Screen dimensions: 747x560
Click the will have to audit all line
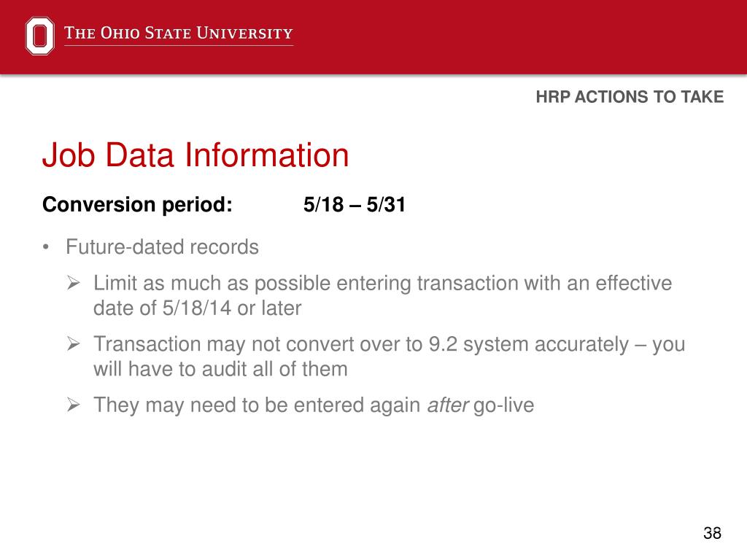pyautogui.click(x=220, y=369)
